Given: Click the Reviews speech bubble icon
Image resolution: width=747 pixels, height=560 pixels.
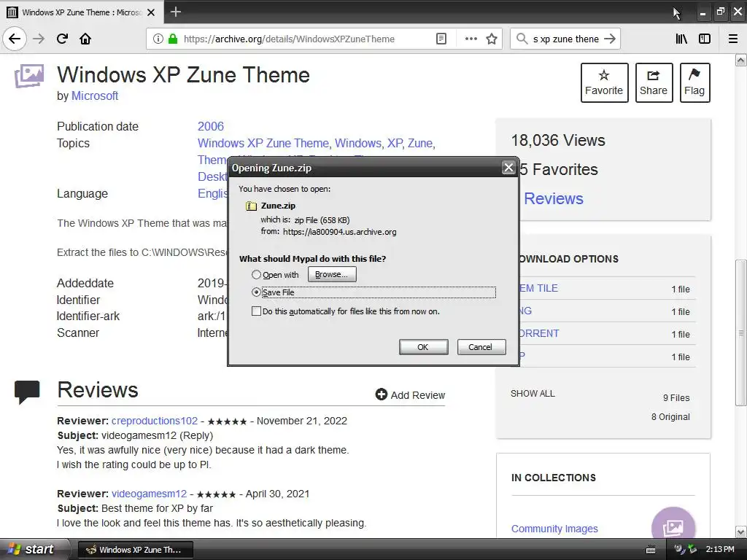Looking at the screenshot, I should pos(27,392).
